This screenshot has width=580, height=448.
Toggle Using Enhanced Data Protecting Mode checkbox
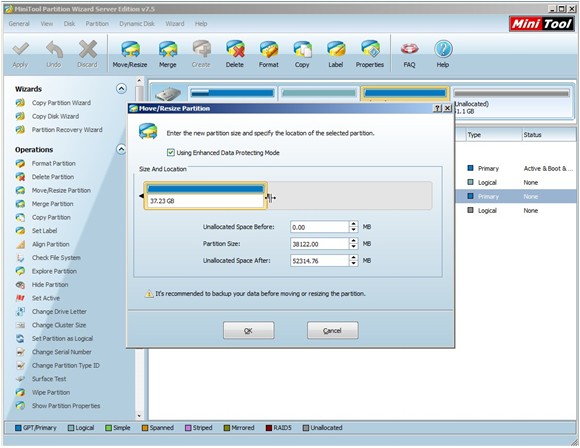171,152
